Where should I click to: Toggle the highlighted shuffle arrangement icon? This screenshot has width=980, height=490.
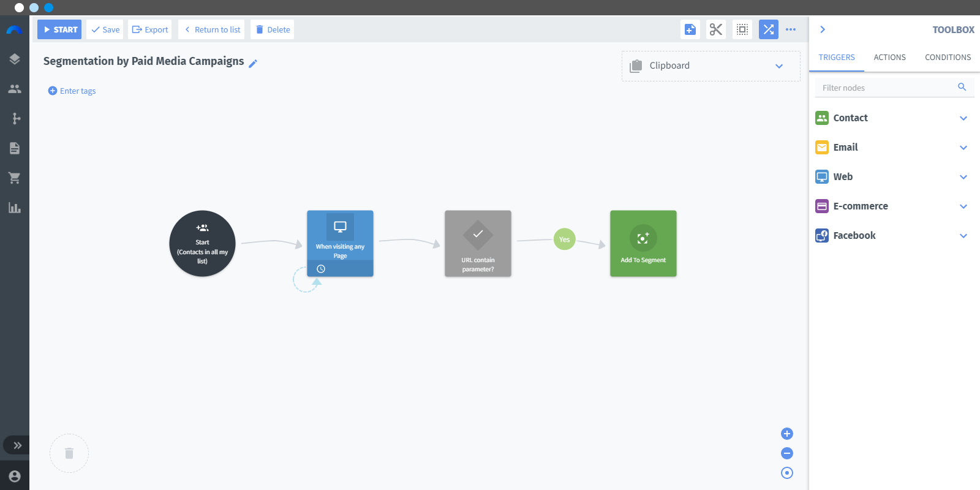click(769, 29)
